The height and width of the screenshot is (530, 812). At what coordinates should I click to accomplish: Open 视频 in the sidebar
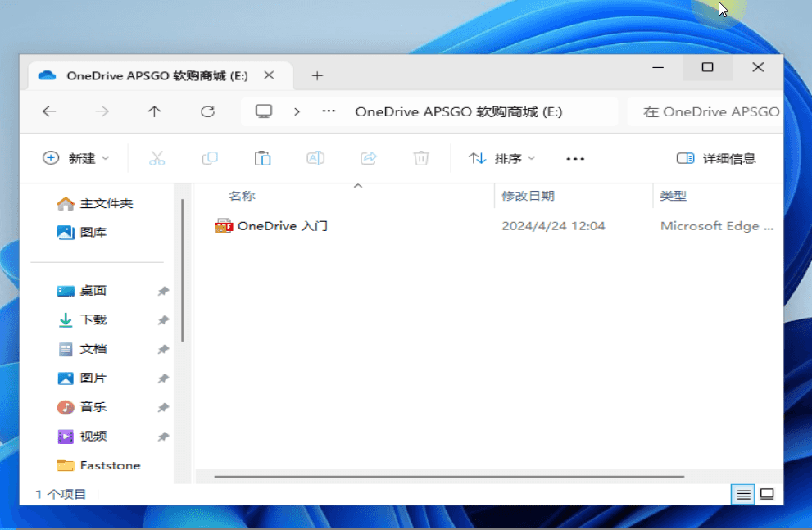point(82,437)
